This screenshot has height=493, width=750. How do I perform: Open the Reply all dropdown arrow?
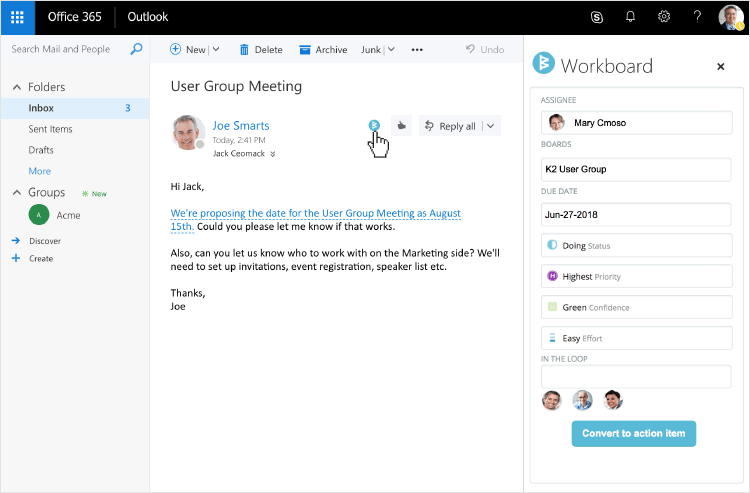490,126
